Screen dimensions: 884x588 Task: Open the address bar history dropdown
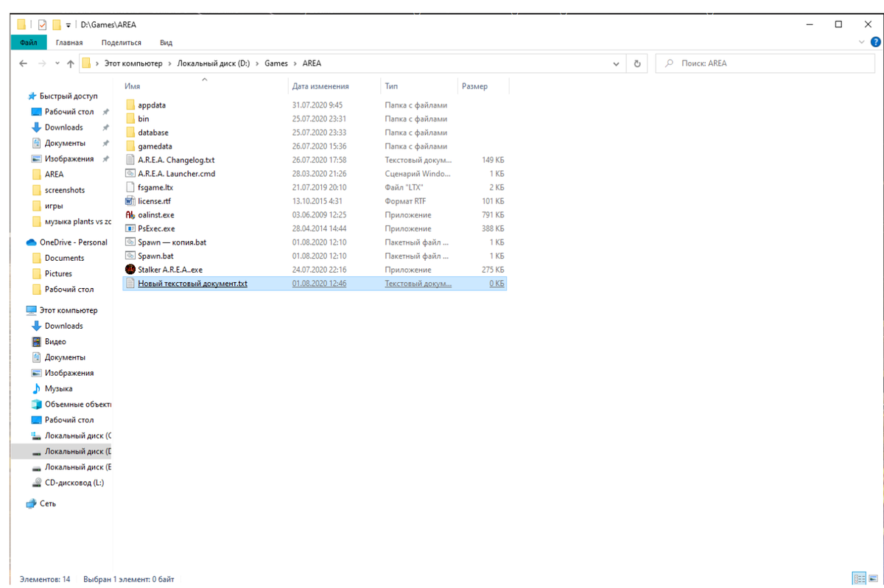[x=617, y=63]
